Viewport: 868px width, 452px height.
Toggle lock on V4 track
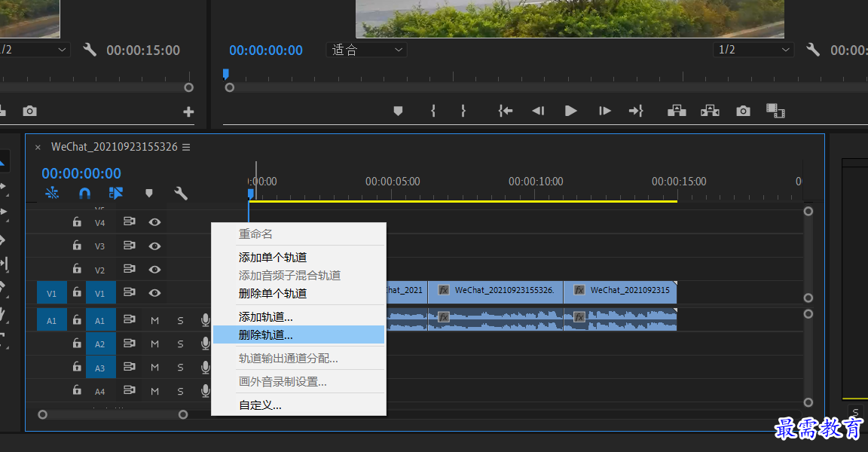[x=77, y=221]
